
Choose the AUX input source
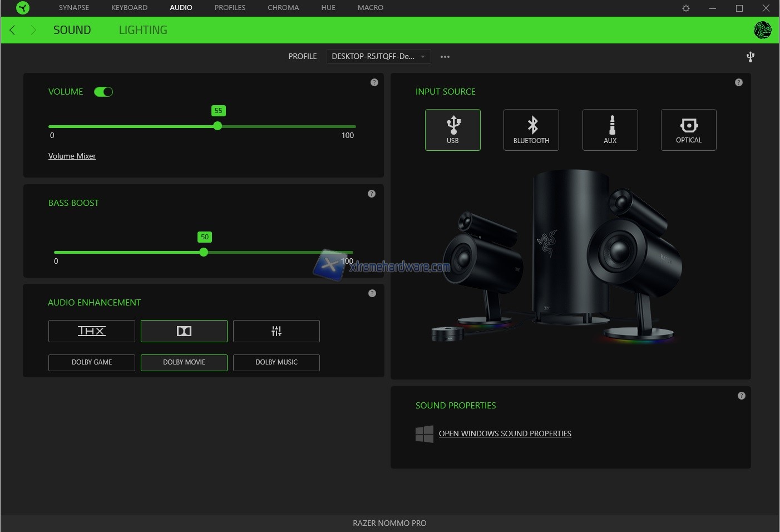(610, 130)
